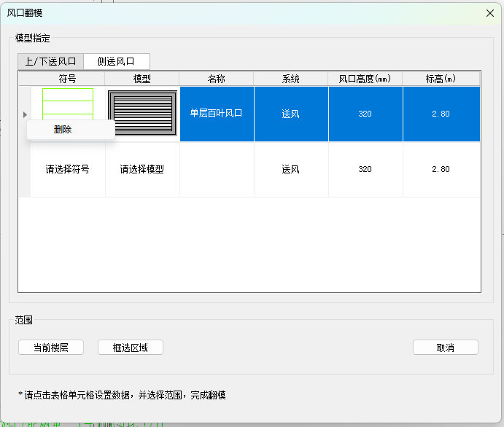The height and width of the screenshot is (427, 504).
Task: Open the 送风 system cell in the 请选择符号 row
Action: [x=291, y=169]
